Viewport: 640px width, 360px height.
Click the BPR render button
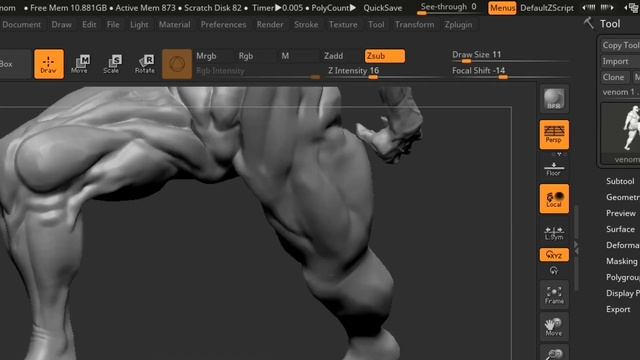pyautogui.click(x=554, y=99)
